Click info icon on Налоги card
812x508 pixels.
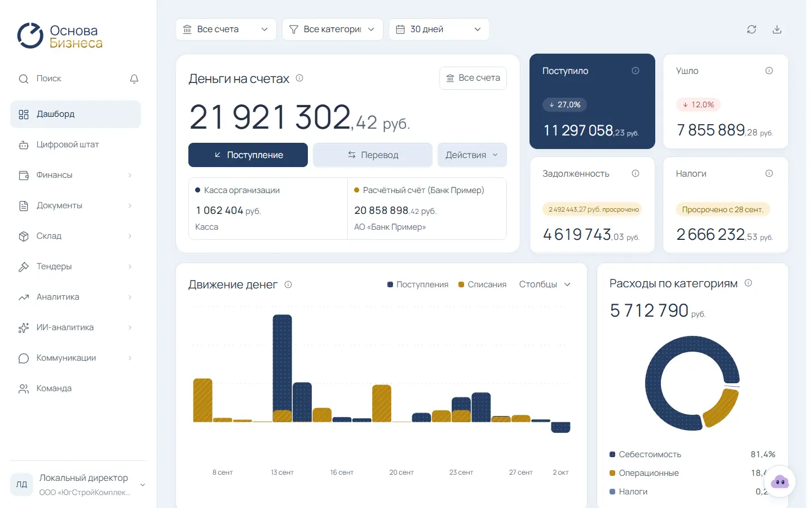pyautogui.click(x=769, y=173)
